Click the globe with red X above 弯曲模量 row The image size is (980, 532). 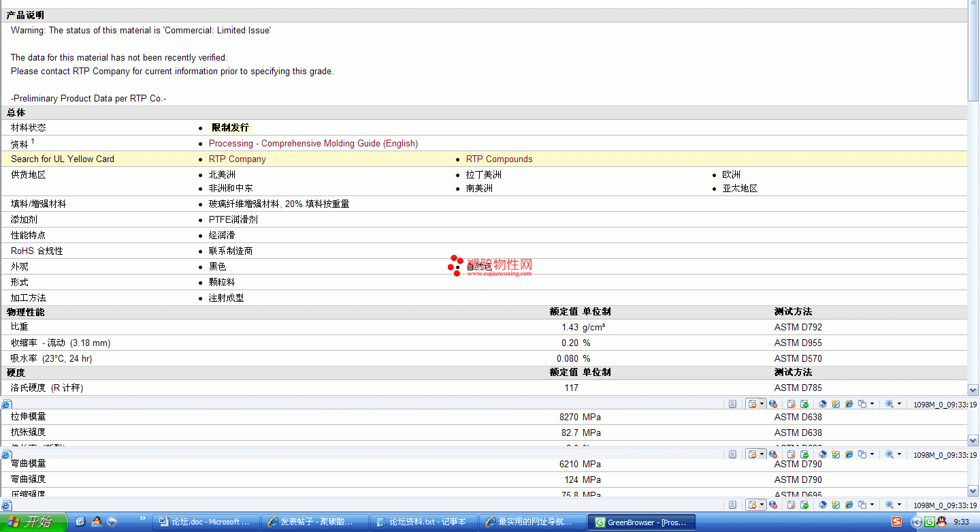click(773, 454)
